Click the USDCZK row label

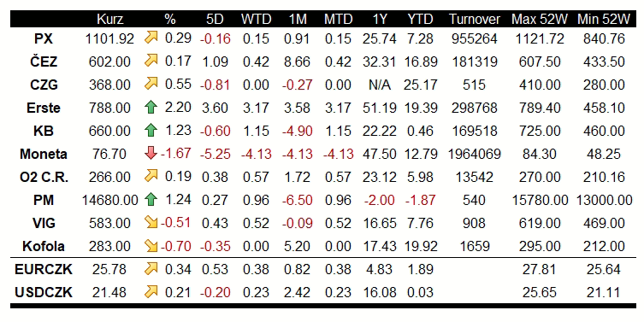(44, 292)
